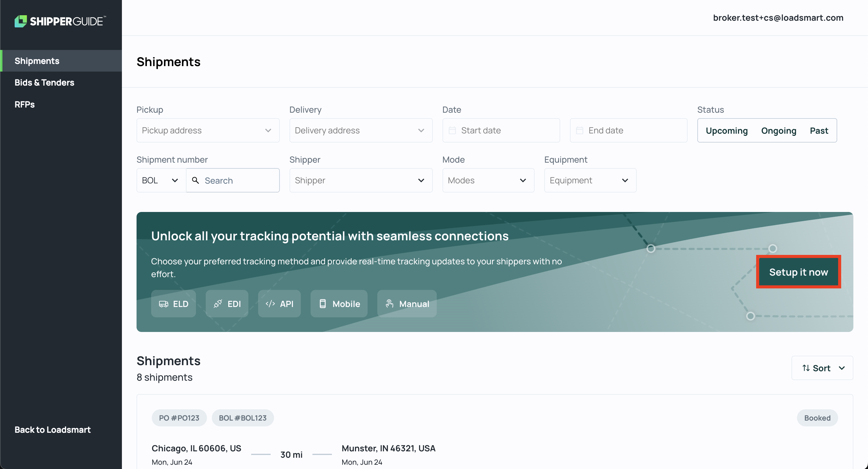The height and width of the screenshot is (469, 868).
Task: Switch to Bids & Tenders section
Action: tap(44, 82)
